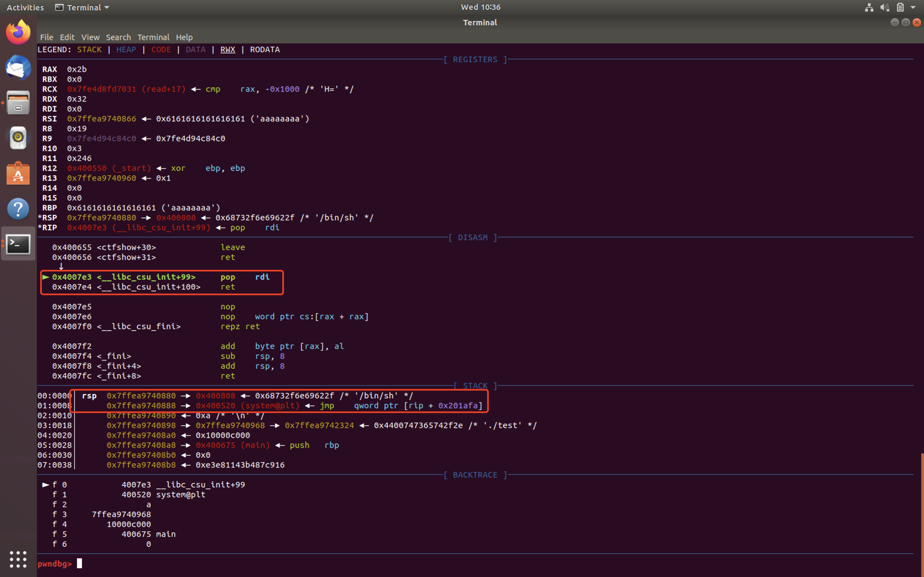Open the Help icon in dock
924x577 pixels.
point(18,209)
